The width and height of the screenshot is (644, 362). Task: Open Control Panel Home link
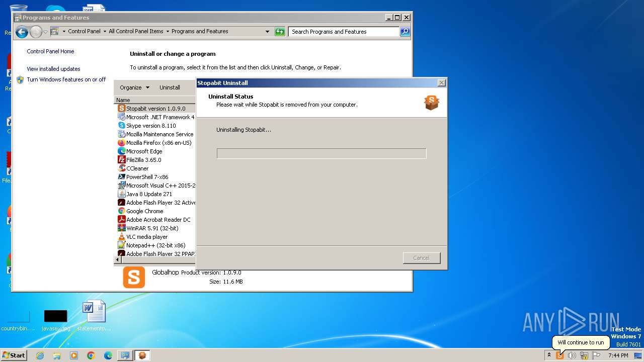[x=50, y=51]
